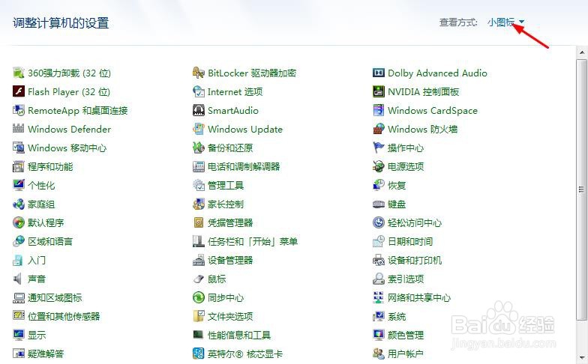Click the 网络和共享中心 icon
Viewport: 588px width, 364px height.
click(x=378, y=297)
